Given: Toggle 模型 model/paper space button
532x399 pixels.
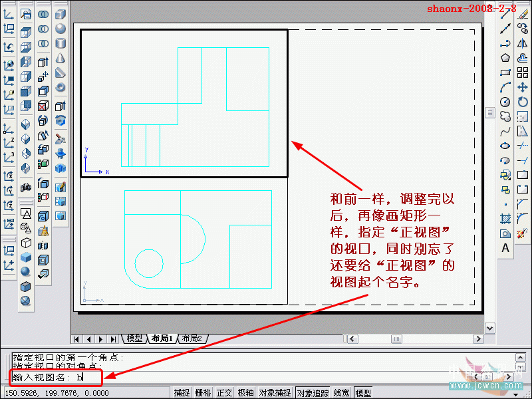Looking at the screenshot, I should (363, 393).
